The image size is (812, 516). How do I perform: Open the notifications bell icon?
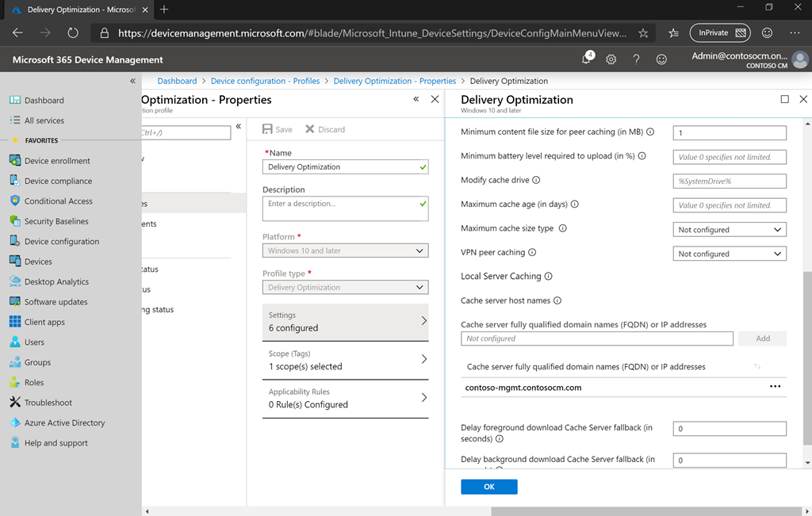pyautogui.click(x=587, y=59)
